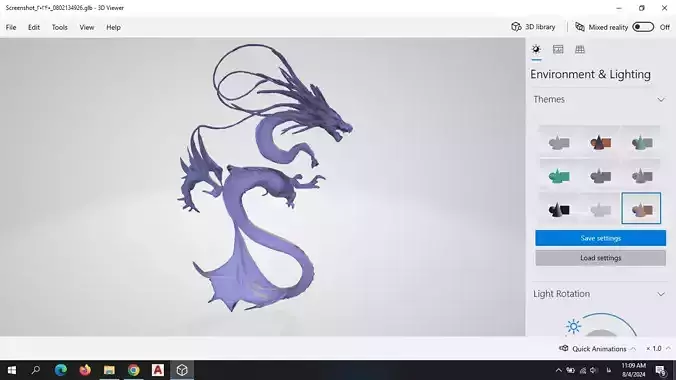Collapse the Themes section chevron
The height and width of the screenshot is (380, 676).
tap(661, 100)
